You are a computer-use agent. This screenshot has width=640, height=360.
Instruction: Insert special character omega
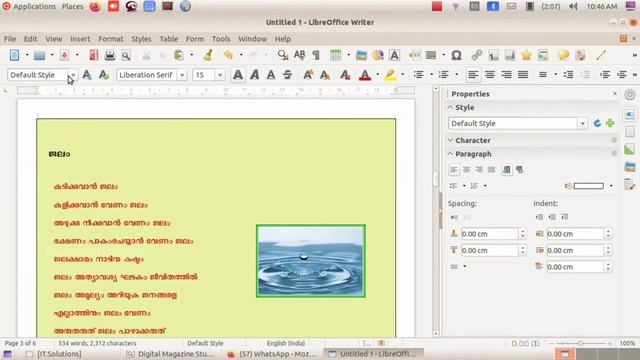coord(456,55)
